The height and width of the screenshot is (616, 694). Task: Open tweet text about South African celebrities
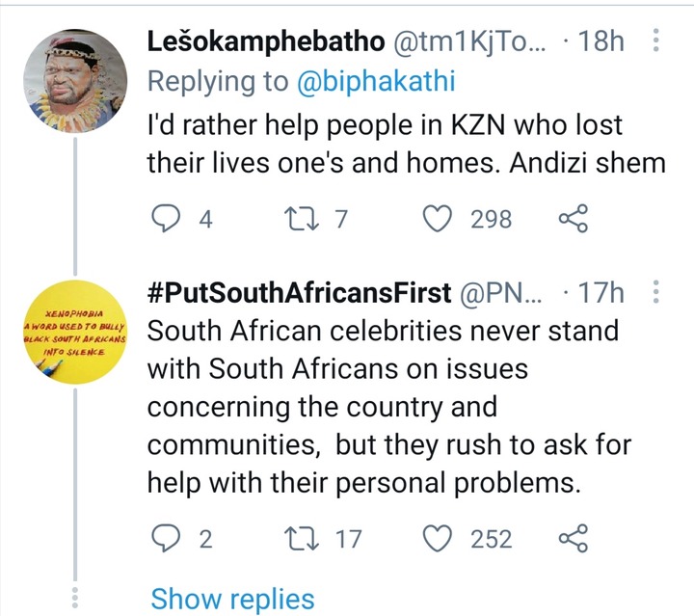tap(389, 406)
